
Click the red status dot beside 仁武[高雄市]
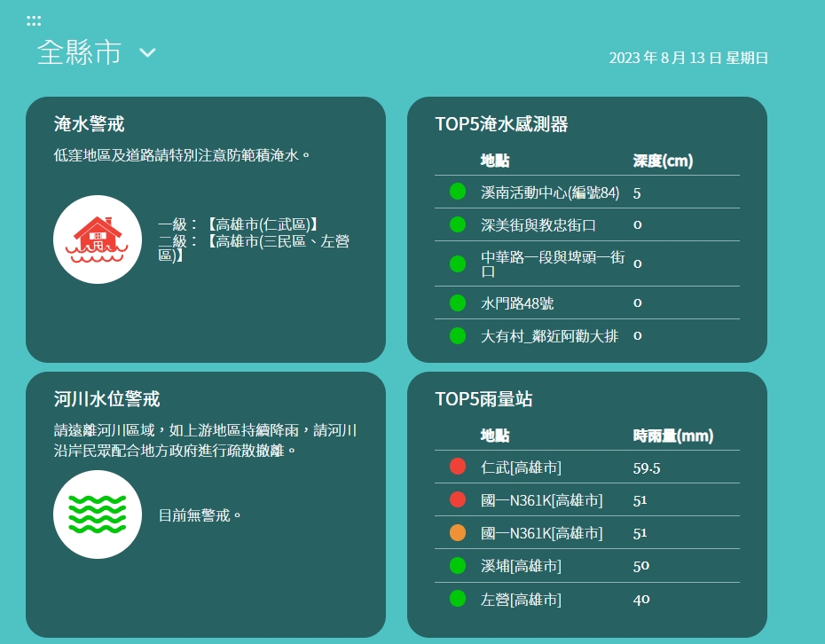coord(458,466)
